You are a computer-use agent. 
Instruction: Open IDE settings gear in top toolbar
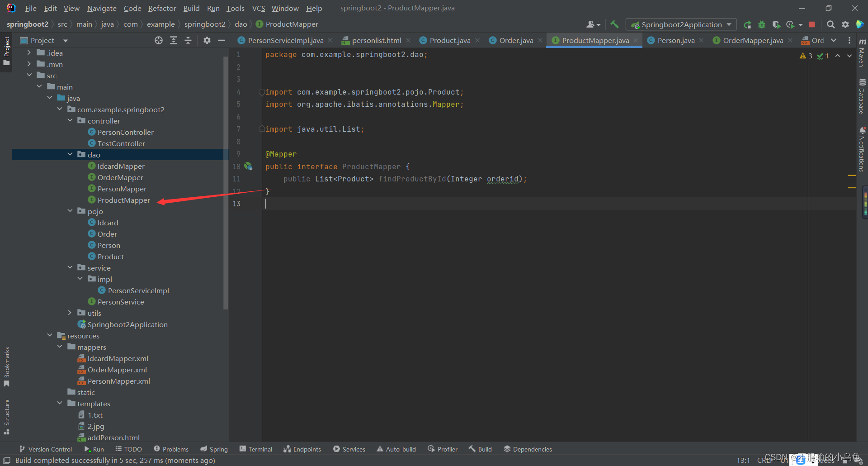click(x=845, y=24)
